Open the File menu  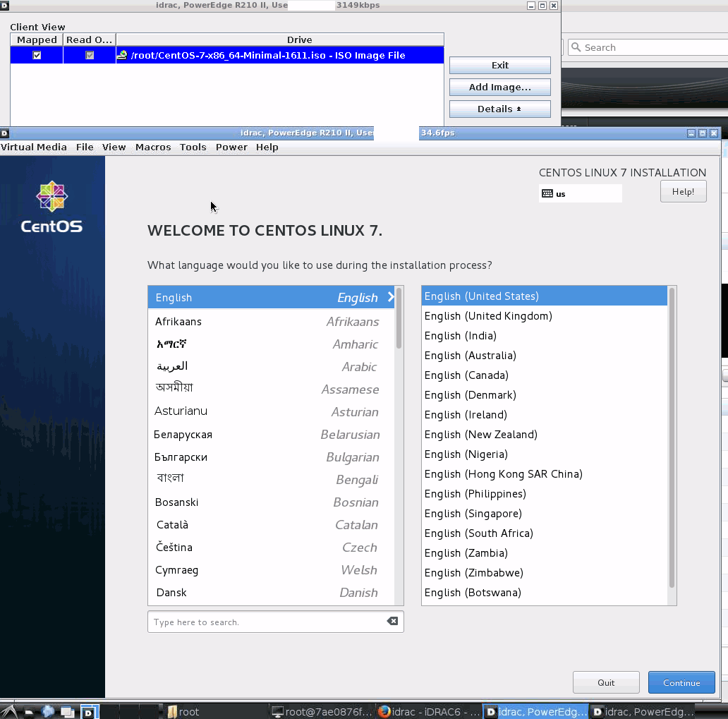[x=85, y=147]
